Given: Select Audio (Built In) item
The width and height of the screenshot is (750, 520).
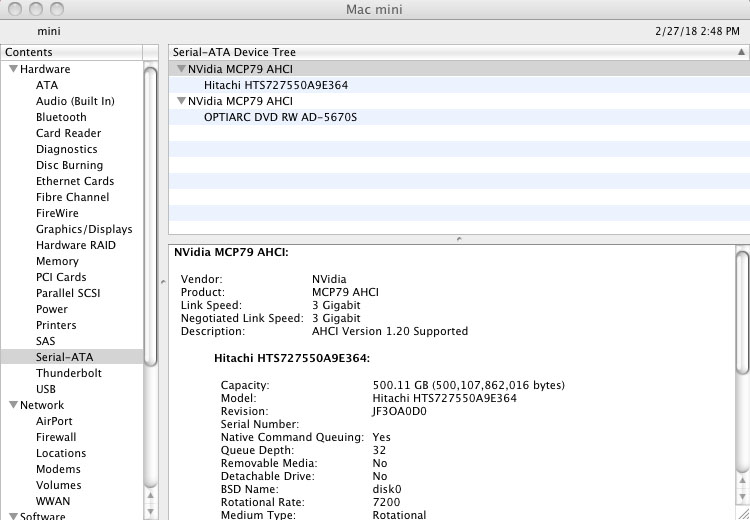Looking at the screenshot, I should pos(75,101).
